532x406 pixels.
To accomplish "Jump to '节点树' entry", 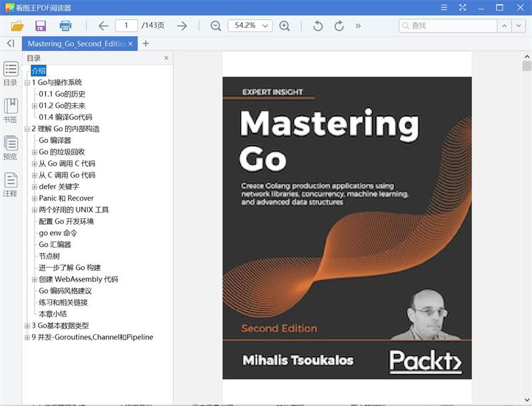I will tap(49, 256).
